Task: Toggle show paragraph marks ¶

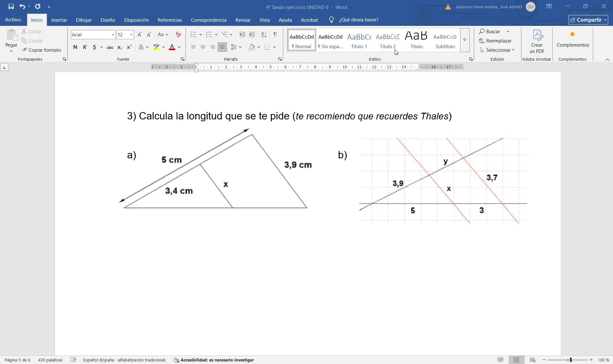Action: (275, 34)
